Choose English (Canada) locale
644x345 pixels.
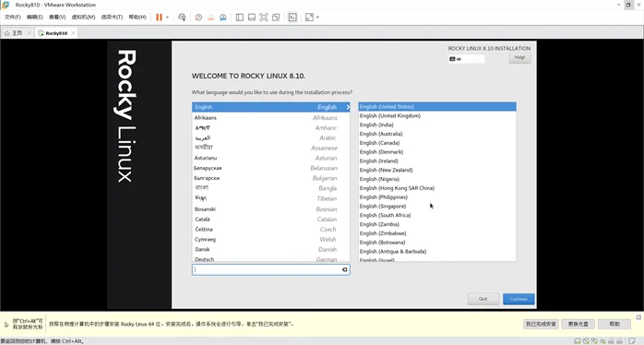(x=437, y=143)
